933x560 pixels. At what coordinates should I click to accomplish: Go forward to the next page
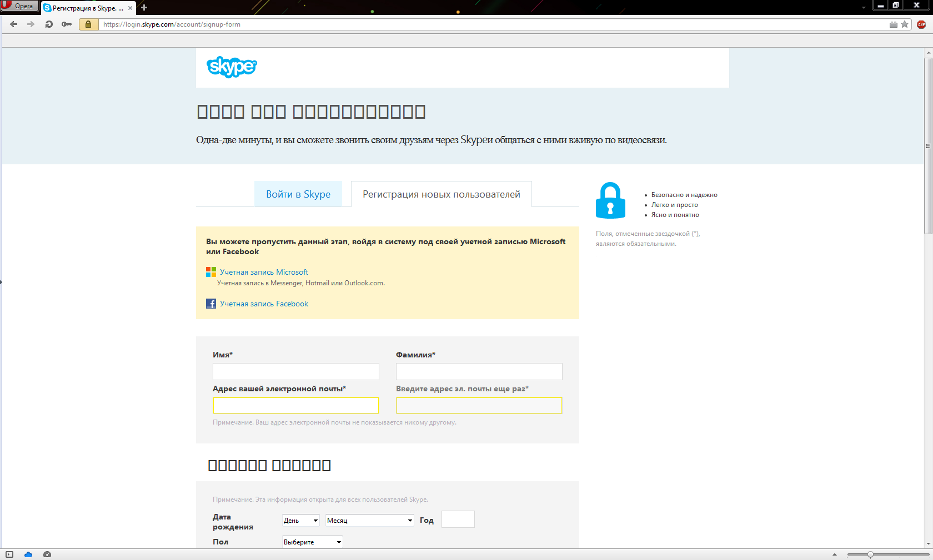click(31, 24)
